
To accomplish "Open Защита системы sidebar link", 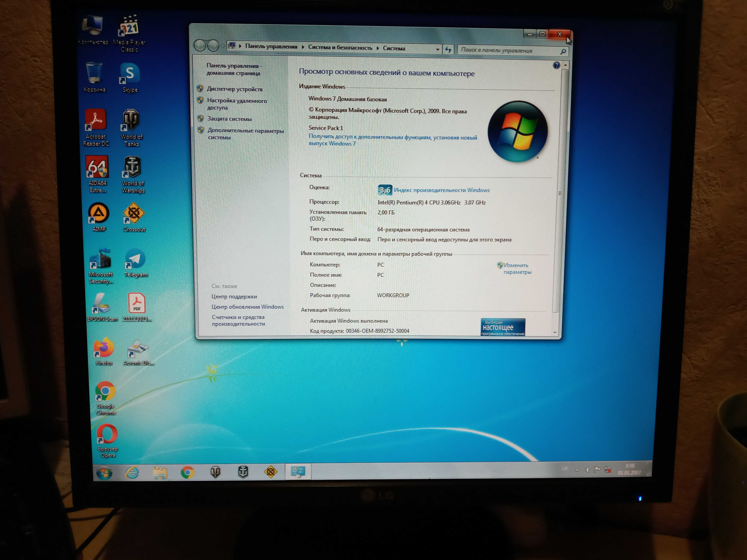I will point(229,119).
